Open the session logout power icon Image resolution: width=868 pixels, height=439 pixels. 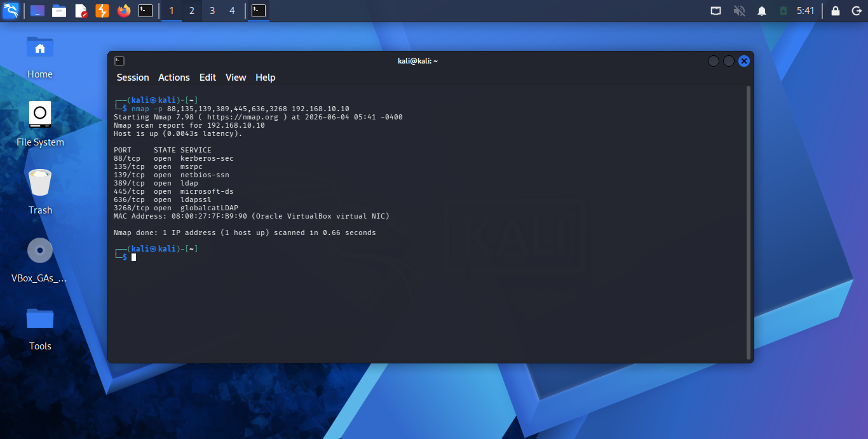(x=855, y=11)
